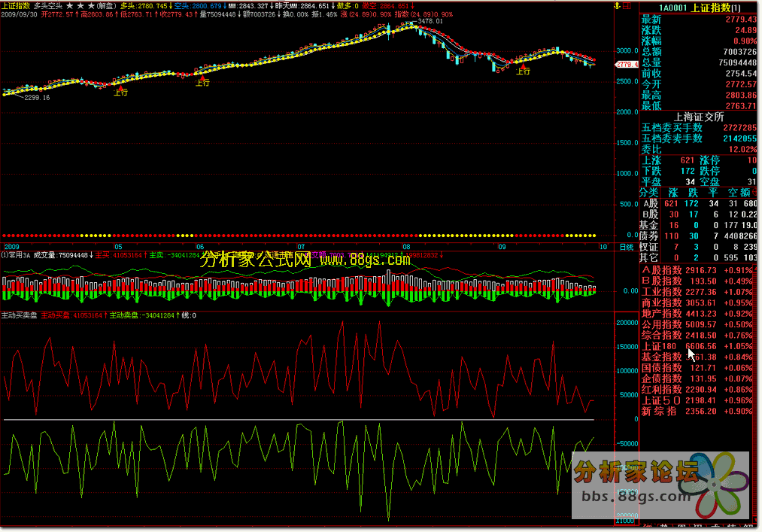762x532 pixels.
Task: Click the red window layout icon beside the anchor
Action: (x=627, y=6)
